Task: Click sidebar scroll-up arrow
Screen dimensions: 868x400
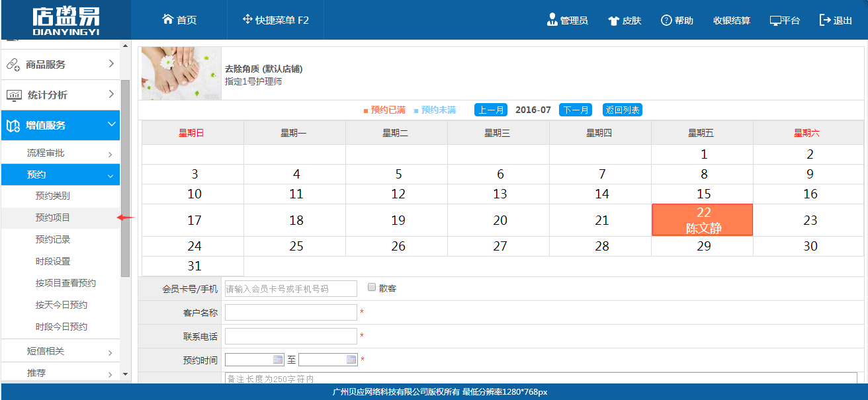Action: (126, 45)
